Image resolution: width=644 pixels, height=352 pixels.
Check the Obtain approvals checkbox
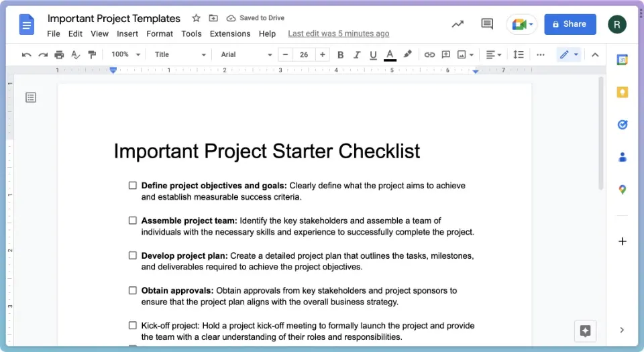(x=133, y=290)
